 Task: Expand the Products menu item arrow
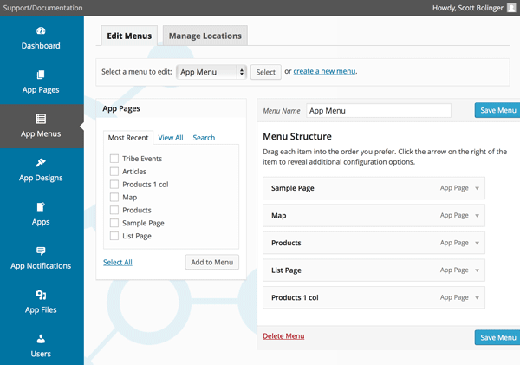click(477, 243)
